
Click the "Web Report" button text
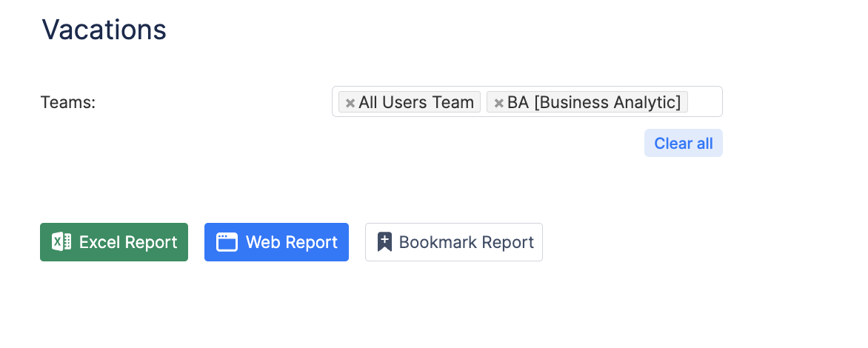coord(292,242)
